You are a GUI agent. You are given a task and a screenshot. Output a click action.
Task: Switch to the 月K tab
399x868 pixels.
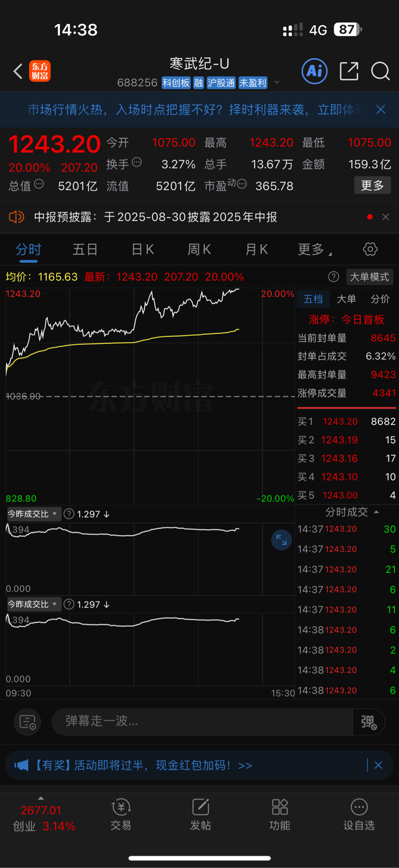click(x=256, y=250)
